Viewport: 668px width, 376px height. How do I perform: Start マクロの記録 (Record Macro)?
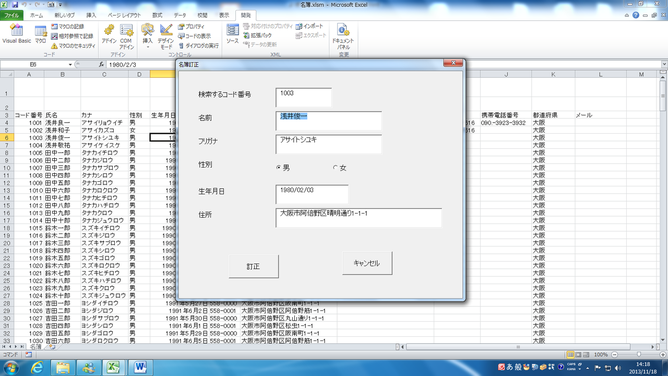(67, 26)
